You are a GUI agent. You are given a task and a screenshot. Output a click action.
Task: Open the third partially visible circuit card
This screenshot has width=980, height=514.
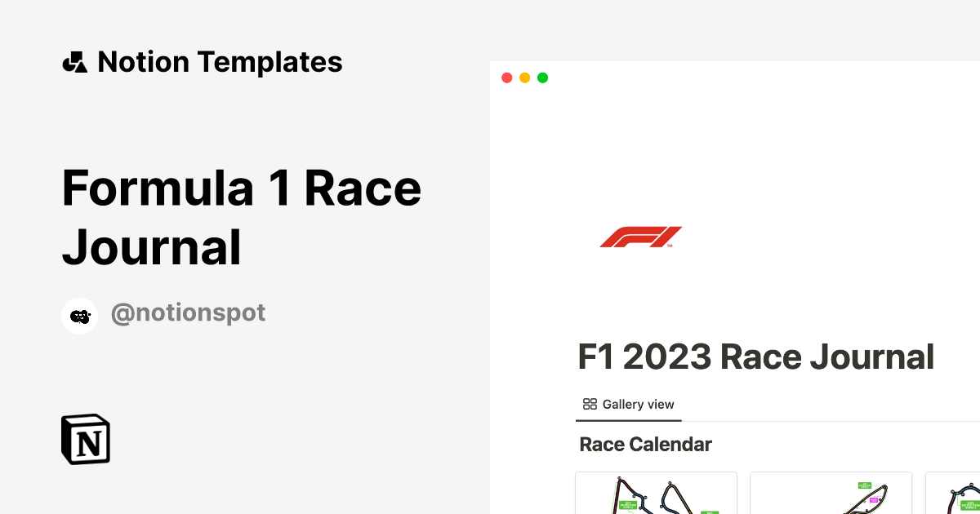click(x=953, y=494)
